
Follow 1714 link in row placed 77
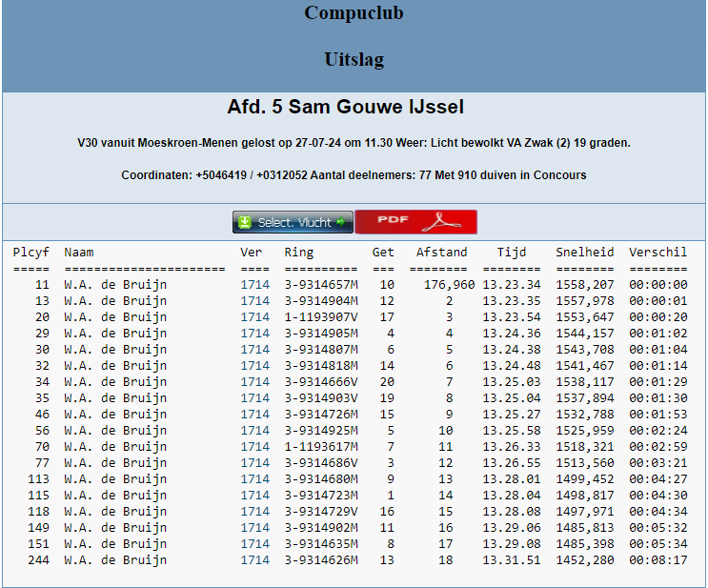tap(254, 462)
